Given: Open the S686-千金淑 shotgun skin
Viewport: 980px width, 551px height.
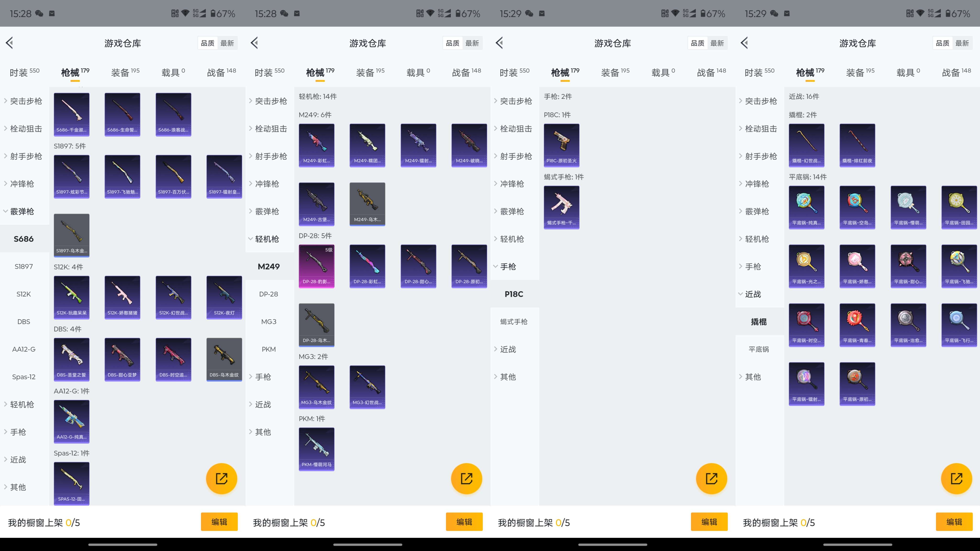Looking at the screenshot, I should 72,115.
